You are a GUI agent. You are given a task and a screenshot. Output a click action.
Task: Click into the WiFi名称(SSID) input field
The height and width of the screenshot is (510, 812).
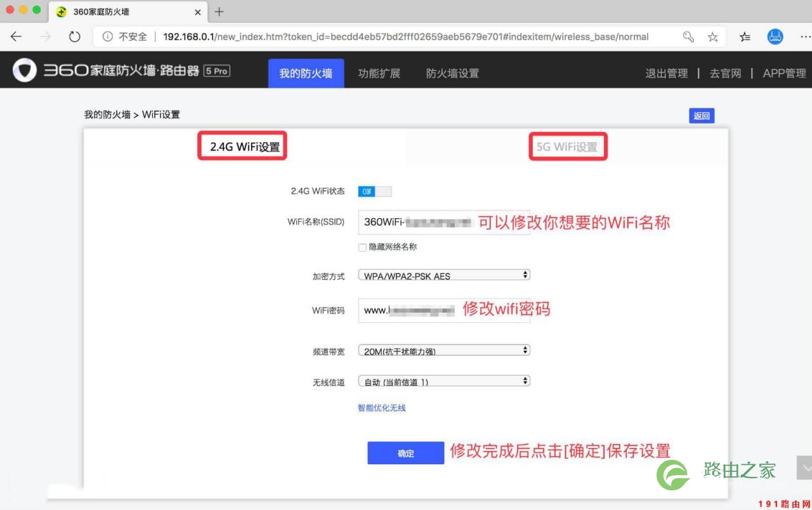pos(444,222)
